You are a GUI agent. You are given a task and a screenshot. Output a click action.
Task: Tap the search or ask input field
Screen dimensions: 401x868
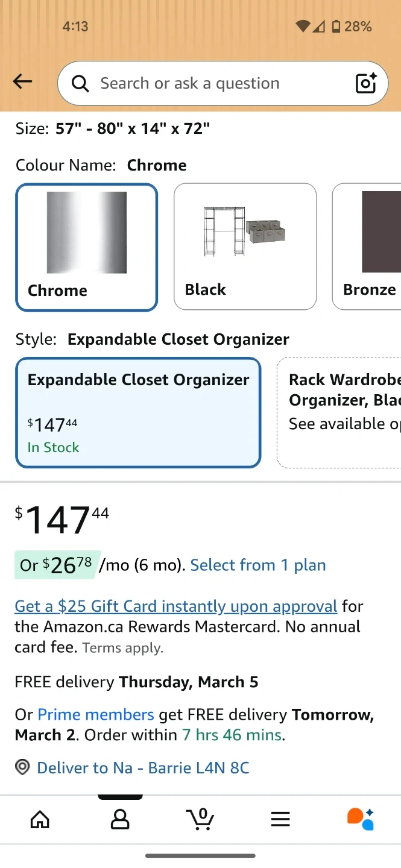[x=211, y=83]
